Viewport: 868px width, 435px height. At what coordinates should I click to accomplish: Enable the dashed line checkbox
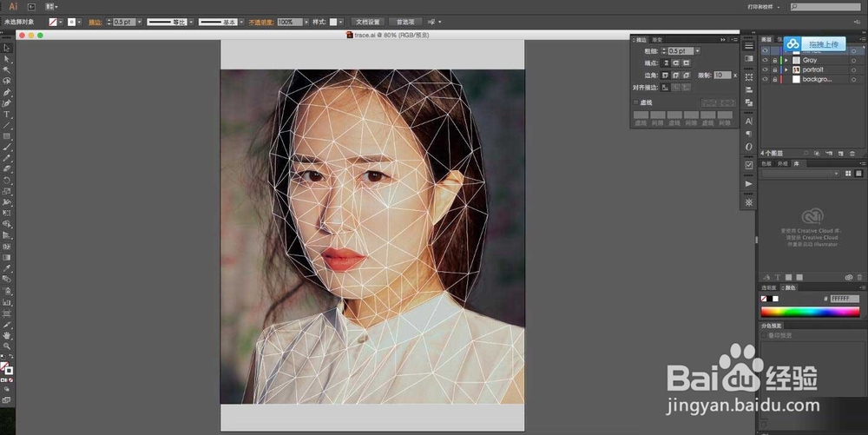[x=636, y=102]
